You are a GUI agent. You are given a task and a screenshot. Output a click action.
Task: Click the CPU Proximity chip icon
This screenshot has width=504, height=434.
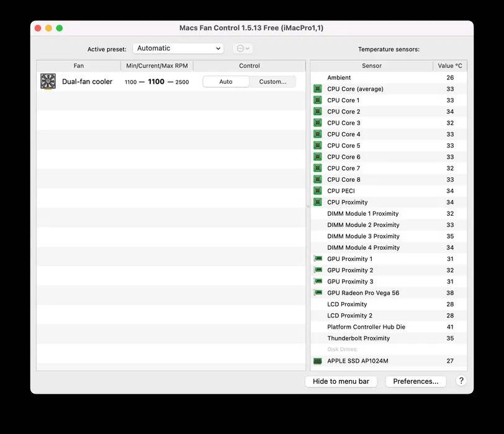[318, 202]
